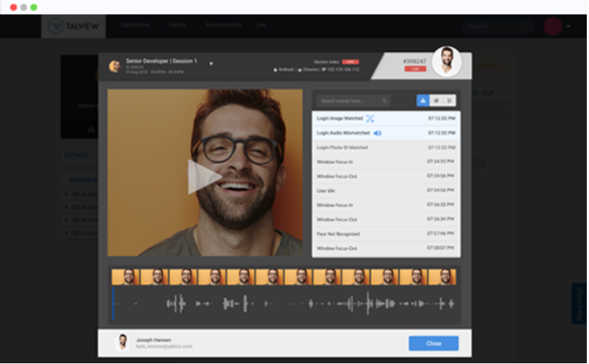Select the Login Image Matched event

coord(386,118)
